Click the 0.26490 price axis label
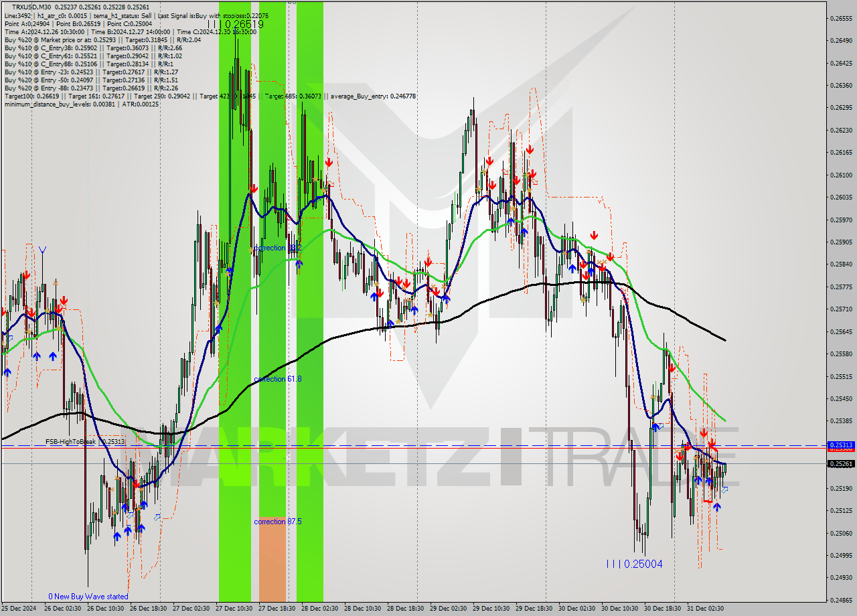857x616 pixels. point(841,41)
